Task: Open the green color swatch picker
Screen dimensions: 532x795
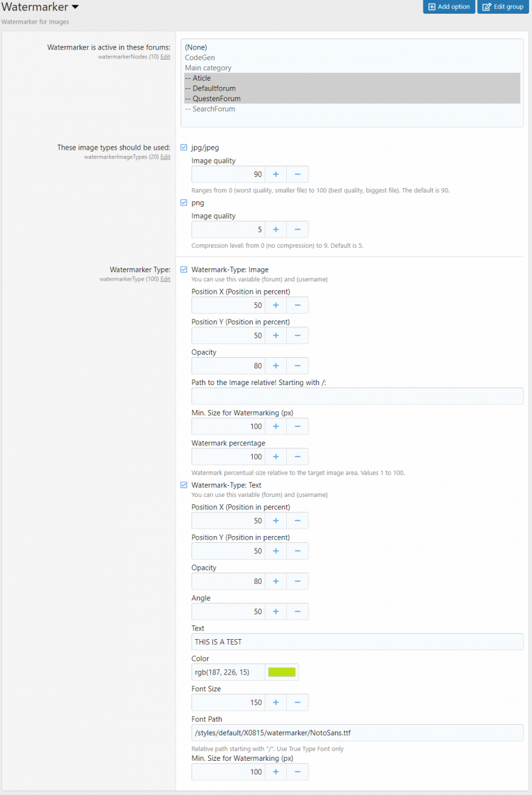Action: click(x=282, y=672)
